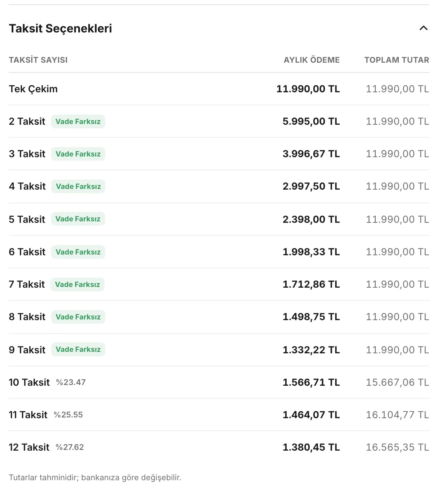Screen dimensions: 438x504
Task: Click the TAKSİT SAYISI column header
Action: tap(38, 60)
